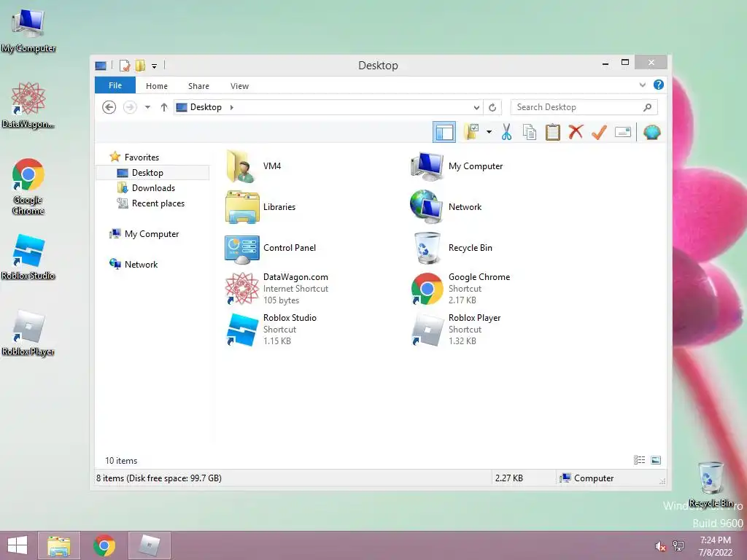Select DataWagon.com internet shortcut in list

(x=276, y=289)
